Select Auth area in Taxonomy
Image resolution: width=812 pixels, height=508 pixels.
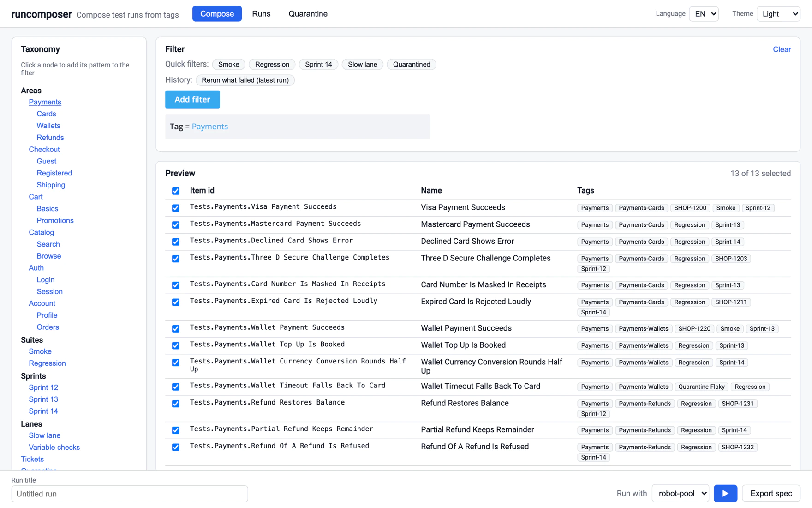(36, 268)
